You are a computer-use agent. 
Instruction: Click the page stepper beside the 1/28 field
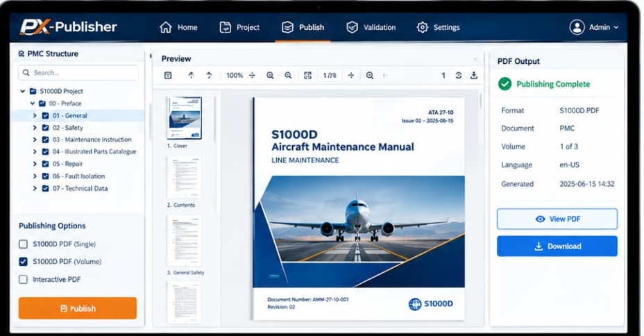point(350,75)
